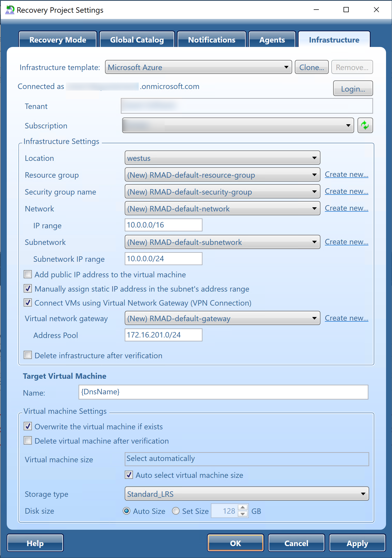Screen dimensions: 392x558
Task: Open Help for this dialog
Action: 35,543
